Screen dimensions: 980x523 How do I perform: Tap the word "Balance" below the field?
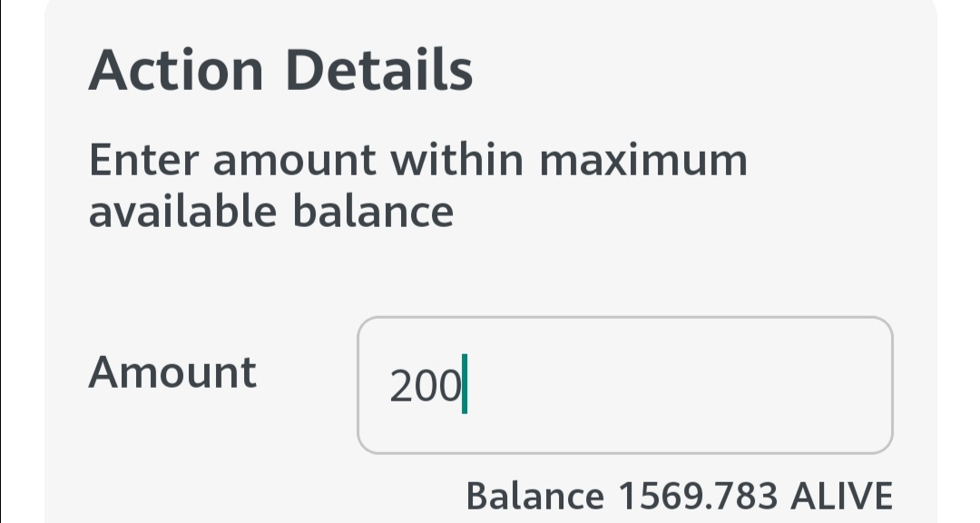point(534,496)
